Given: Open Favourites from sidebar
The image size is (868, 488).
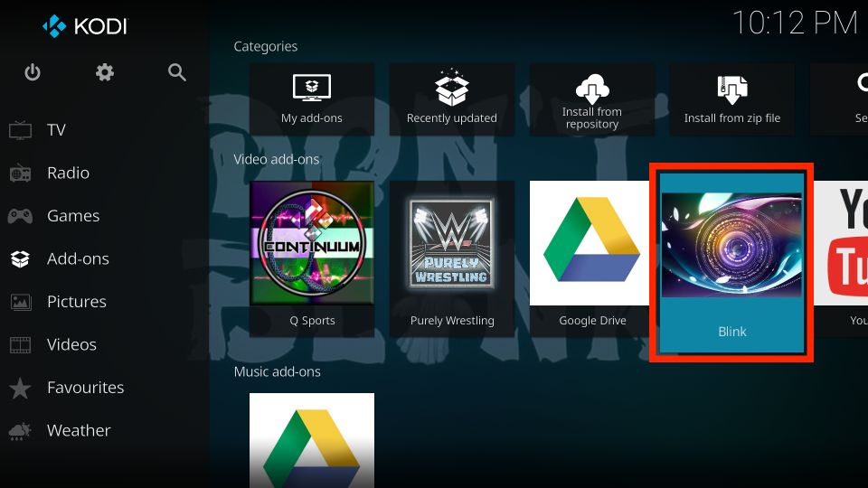Looking at the screenshot, I should (x=85, y=388).
